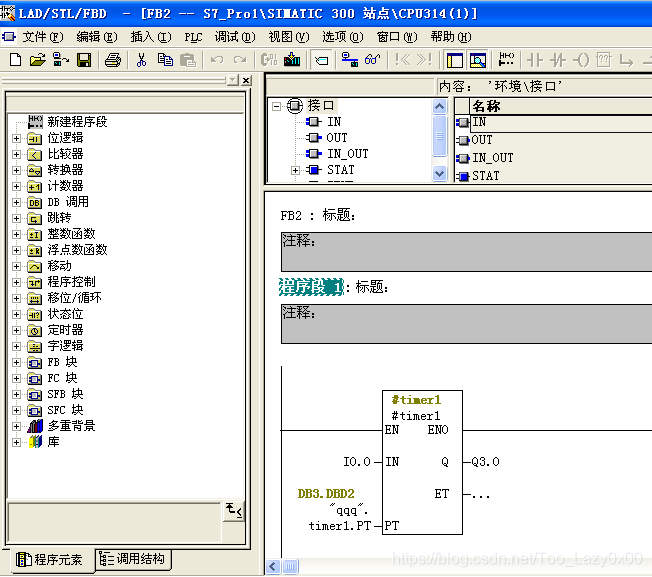This screenshot has height=577, width=652.
Task: Toggle monitoring with the glasses icon
Action: pos(372,60)
